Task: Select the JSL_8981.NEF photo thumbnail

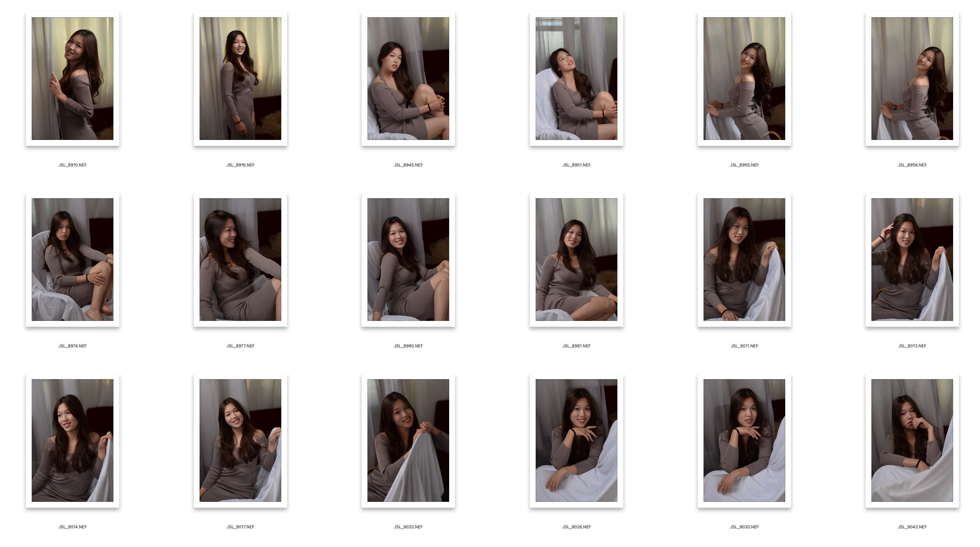Action: click(x=576, y=260)
